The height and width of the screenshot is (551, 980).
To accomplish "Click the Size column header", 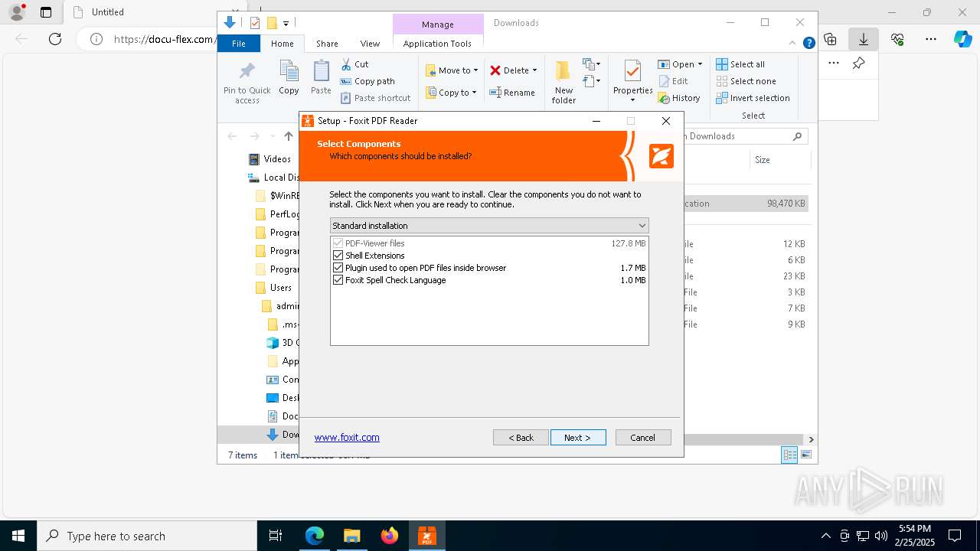I will coord(779,160).
